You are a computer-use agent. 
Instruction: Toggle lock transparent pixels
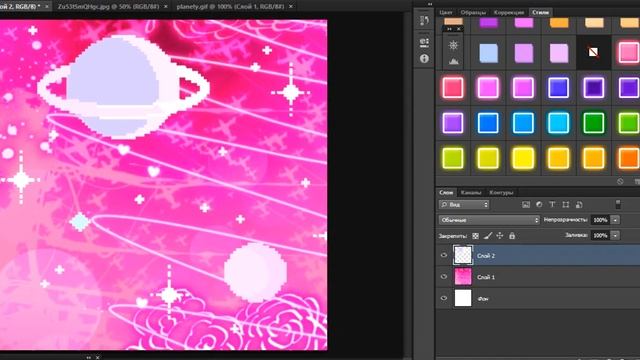coord(476,236)
